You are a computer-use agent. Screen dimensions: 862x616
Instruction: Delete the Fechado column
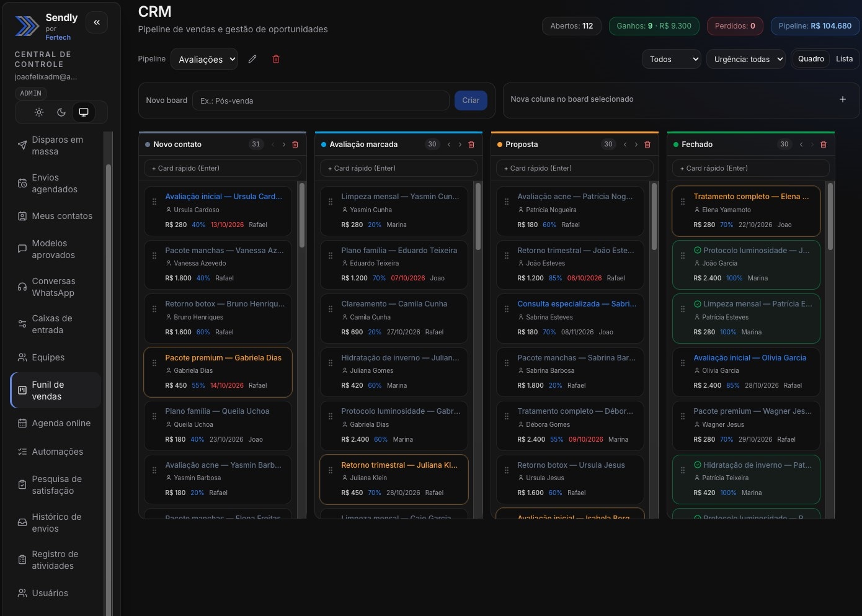tap(824, 145)
